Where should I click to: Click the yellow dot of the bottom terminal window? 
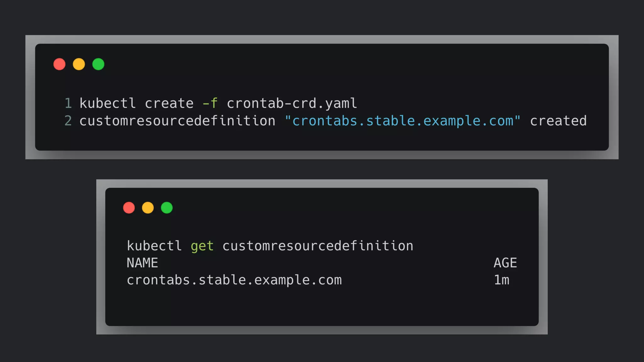(x=148, y=208)
